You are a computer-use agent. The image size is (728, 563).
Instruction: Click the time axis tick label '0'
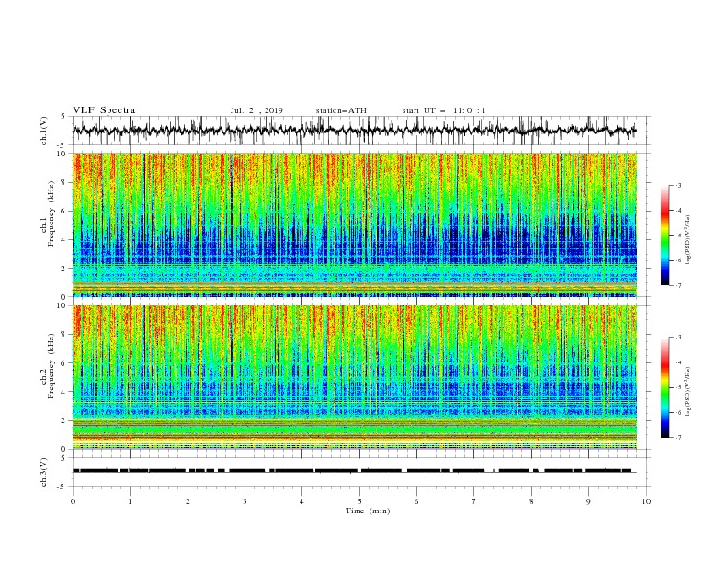[73, 501]
